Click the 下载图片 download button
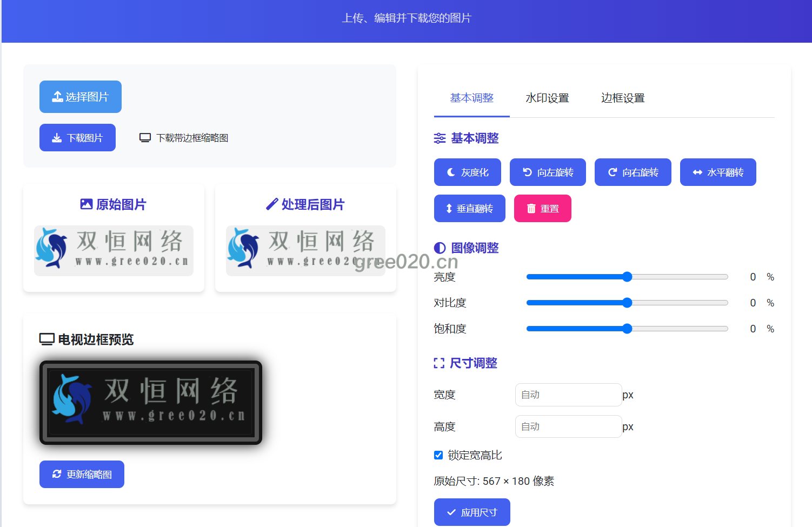Image resolution: width=812 pixels, height=527 pixels. (x=77, y=138)
